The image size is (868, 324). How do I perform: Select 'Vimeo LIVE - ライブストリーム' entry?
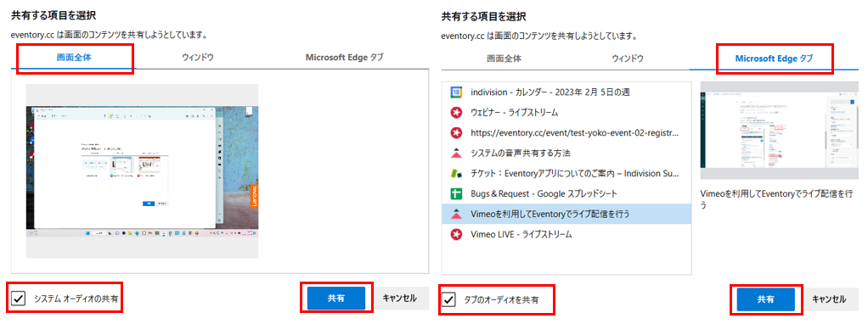click(566, 234)
